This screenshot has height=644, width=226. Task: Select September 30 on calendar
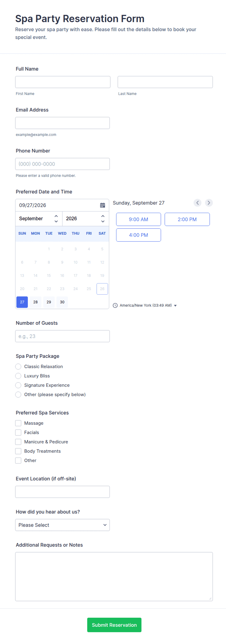62,302
